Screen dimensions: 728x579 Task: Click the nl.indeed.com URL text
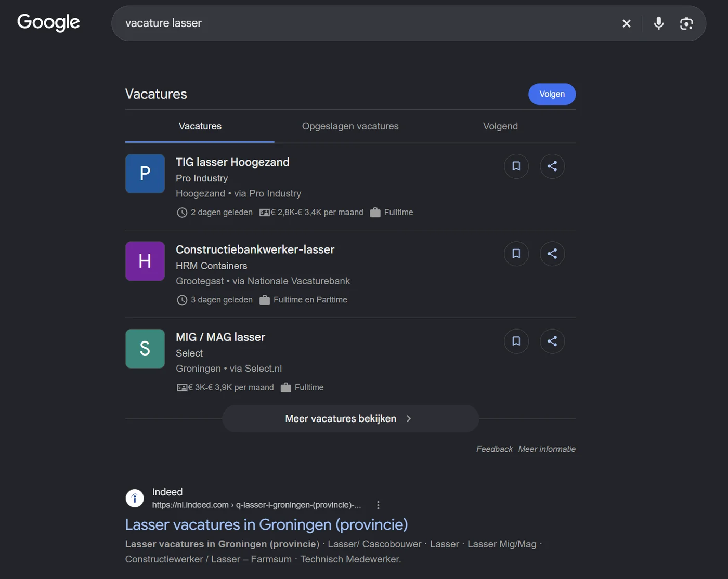256,505
